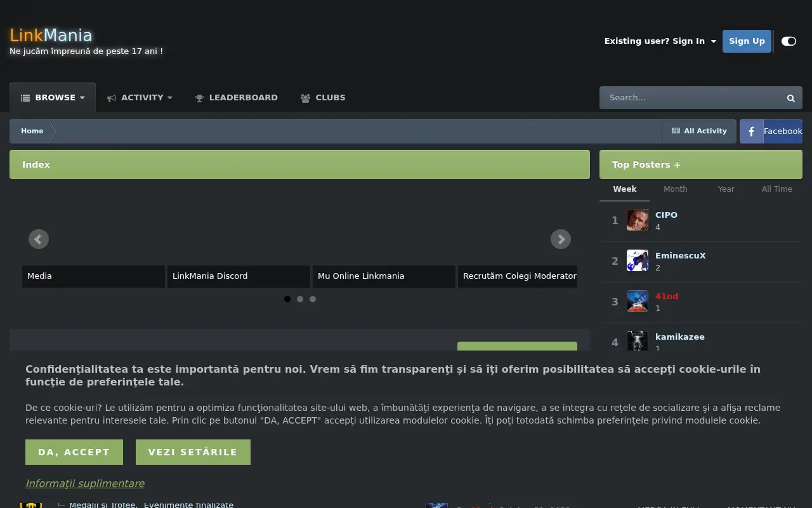Viewport: 812px width, 508px height.
Task: Click the Home breadcrumb
Action: point(32,131)
